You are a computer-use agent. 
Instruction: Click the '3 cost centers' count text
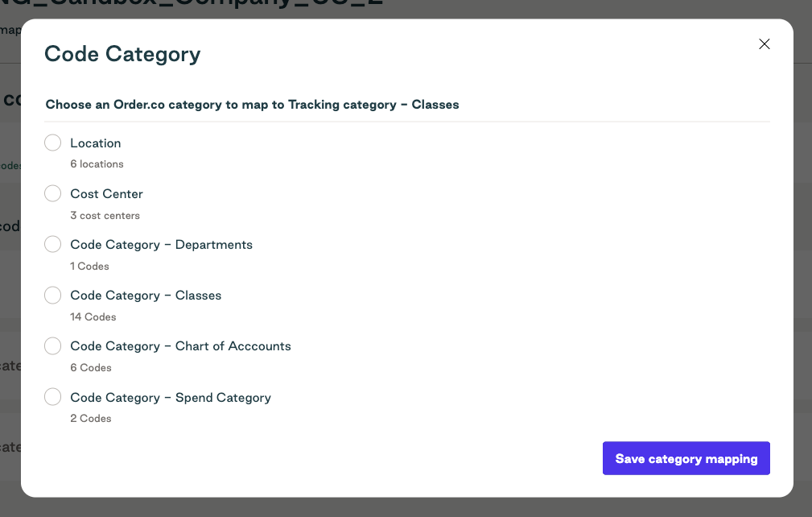click(x=105, y=216)
